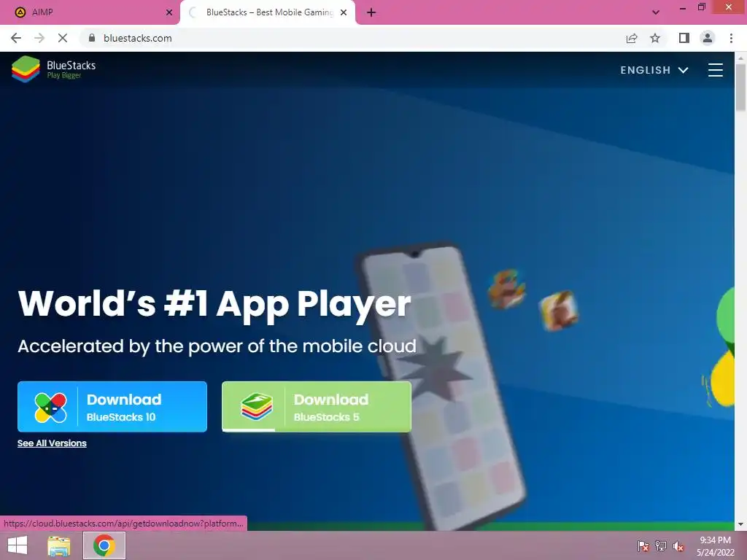Viewport: 747px width, 560px height.
Task: Click Download BlueStacks 10 button
Action: point(112,407)
